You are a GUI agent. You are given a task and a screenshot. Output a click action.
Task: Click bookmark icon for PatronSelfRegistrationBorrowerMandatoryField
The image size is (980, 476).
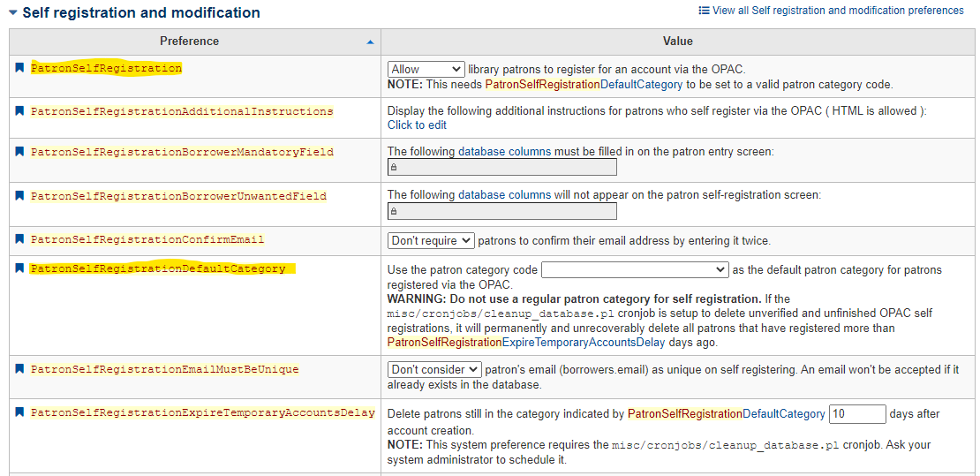tap(20, 151)
